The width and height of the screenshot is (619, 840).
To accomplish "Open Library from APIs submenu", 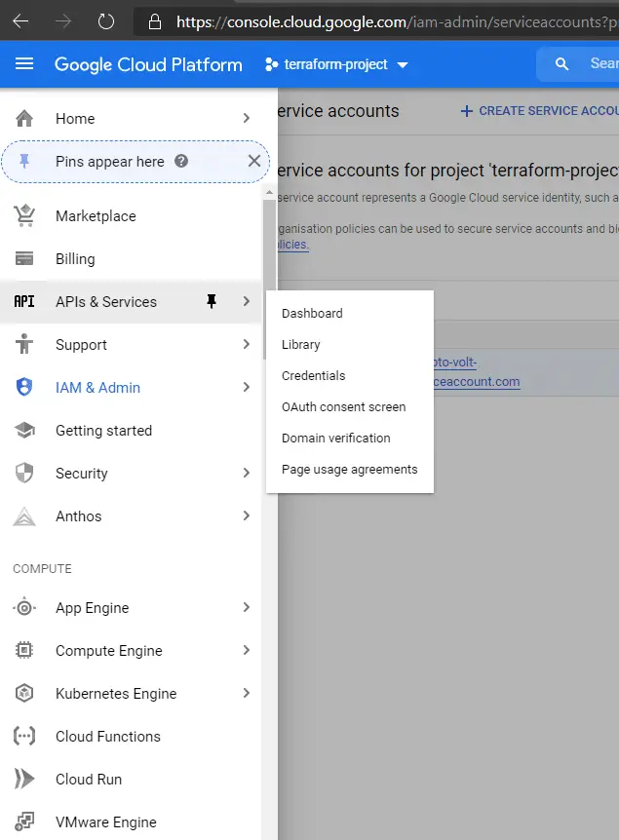I will 349,344.
